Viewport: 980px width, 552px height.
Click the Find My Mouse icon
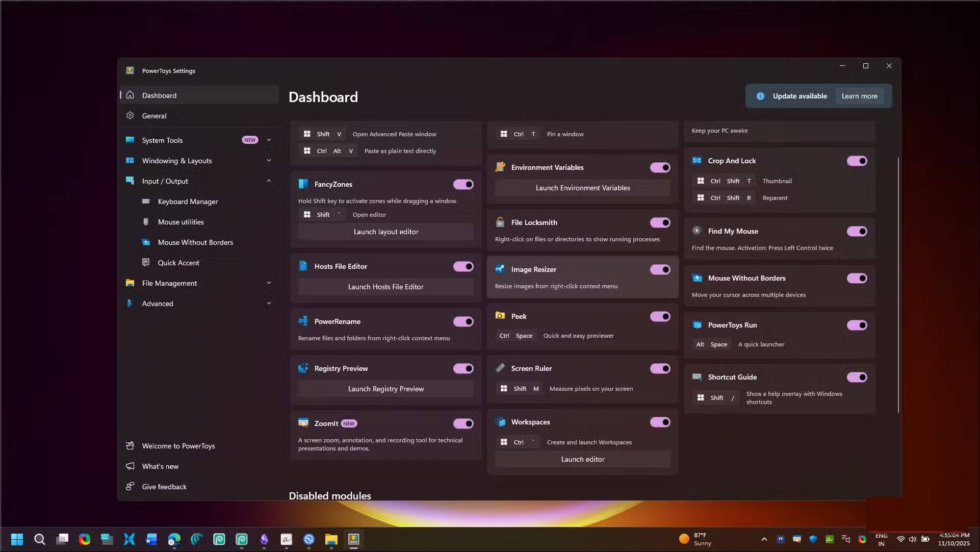click(697, 231)
